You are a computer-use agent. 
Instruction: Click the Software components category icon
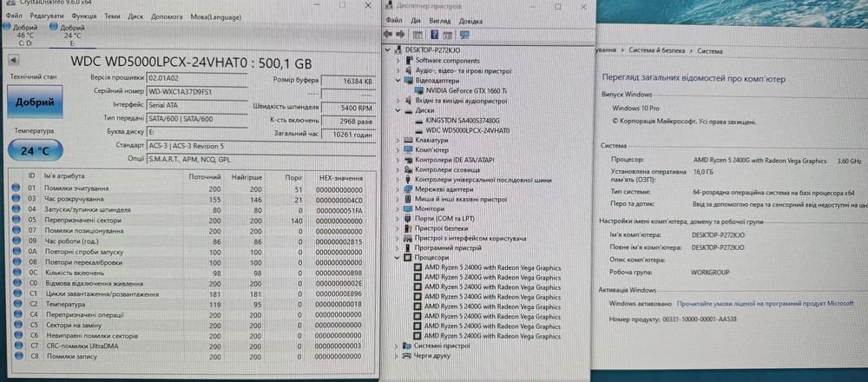click(410, 61)
